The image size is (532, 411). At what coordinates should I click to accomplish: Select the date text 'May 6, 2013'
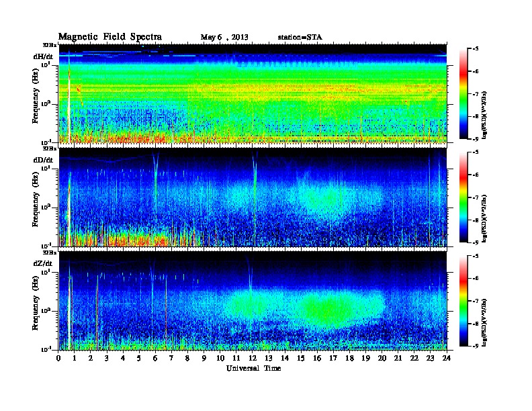pos(224,38)
